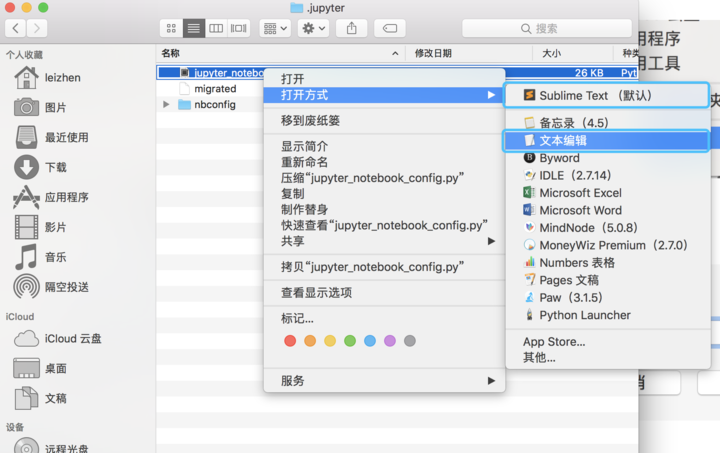The width and height of the screenshot is (720, 453).
Task: Apply the blue tag color
Action: 370,341
